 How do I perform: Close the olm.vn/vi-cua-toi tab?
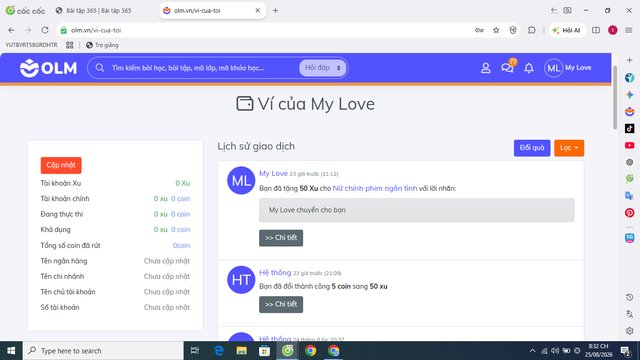[x=258, y=11]
